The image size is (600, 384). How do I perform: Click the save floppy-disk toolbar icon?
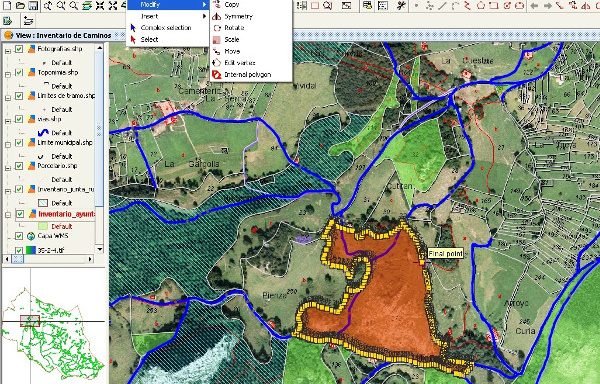tap(33, 5)
